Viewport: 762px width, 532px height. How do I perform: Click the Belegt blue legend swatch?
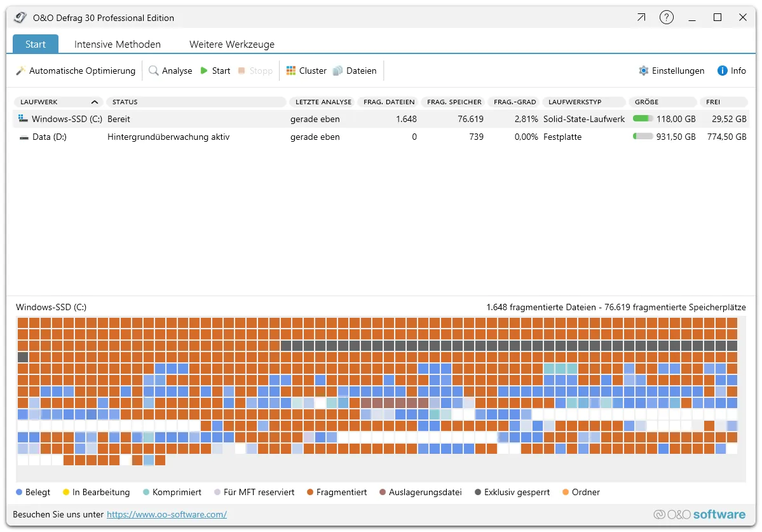19,493
